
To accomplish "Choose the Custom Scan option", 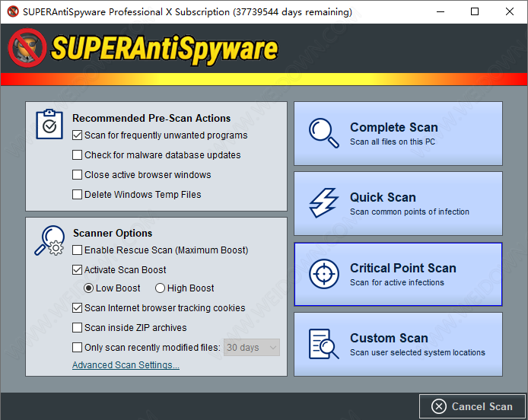I will pyautogui.click(x=399, y=344).
